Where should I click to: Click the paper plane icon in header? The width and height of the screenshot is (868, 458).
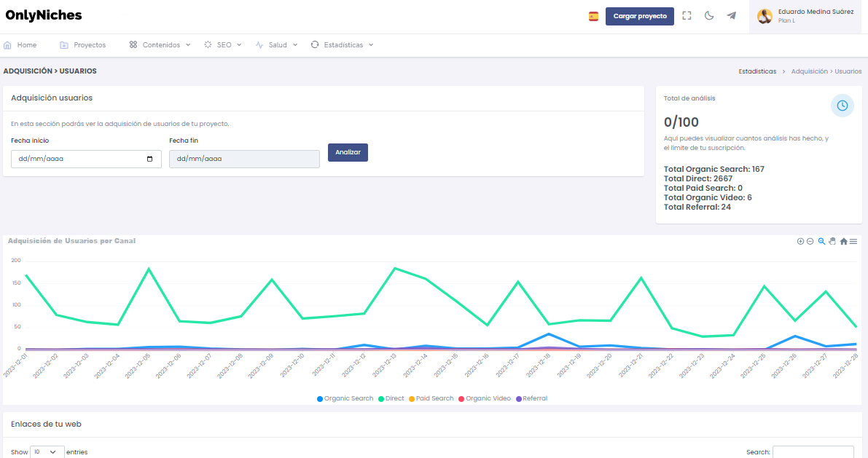[x=731, y=15]
